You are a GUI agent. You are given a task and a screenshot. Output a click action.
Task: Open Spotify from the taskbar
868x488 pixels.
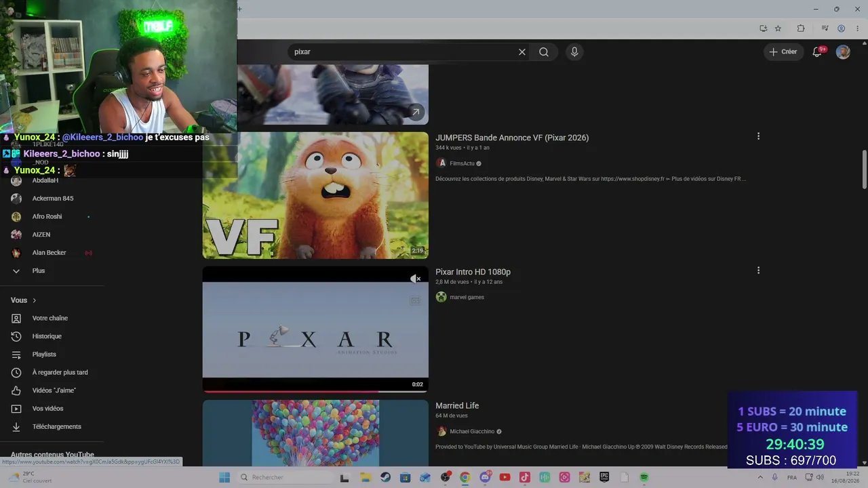click(x=644, y=477)
